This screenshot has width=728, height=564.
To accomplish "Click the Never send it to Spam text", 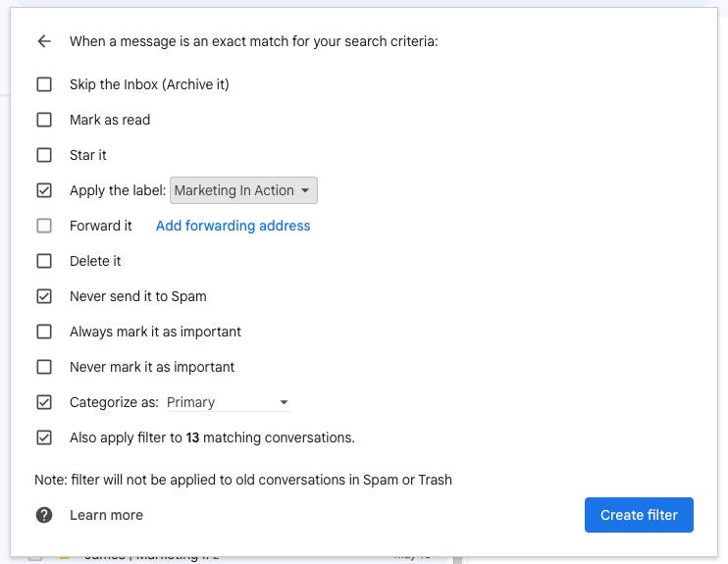I will click(138, 296).
